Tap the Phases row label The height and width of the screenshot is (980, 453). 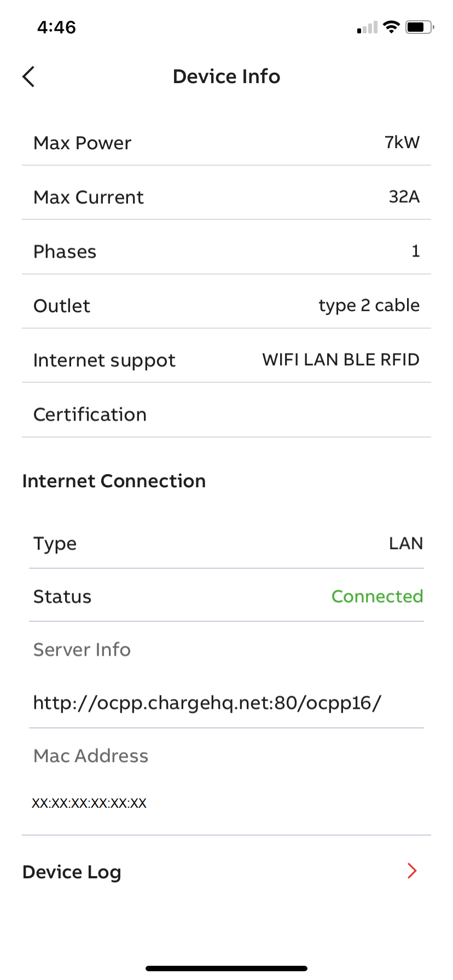(x=65, y=252)
